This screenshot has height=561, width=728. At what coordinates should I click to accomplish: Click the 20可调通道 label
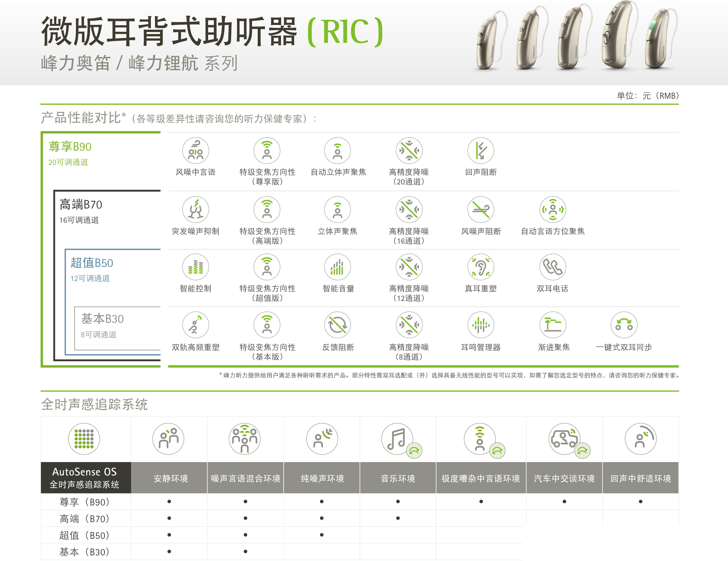[x=68, y=162]
